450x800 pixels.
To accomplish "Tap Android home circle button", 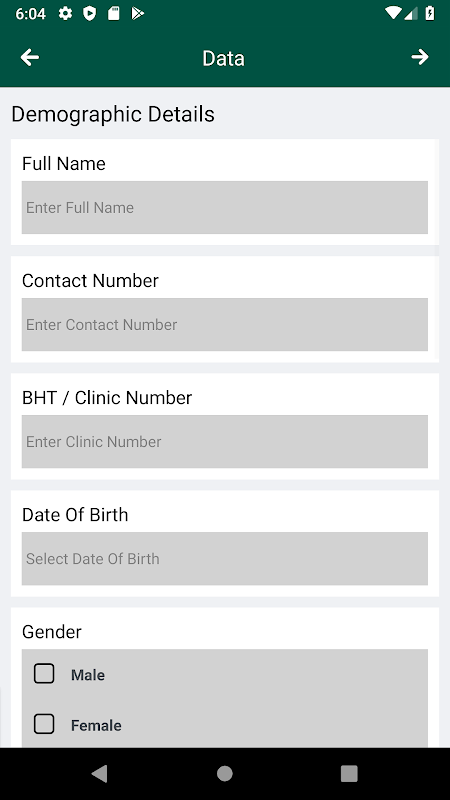I will tap(224, 773).
